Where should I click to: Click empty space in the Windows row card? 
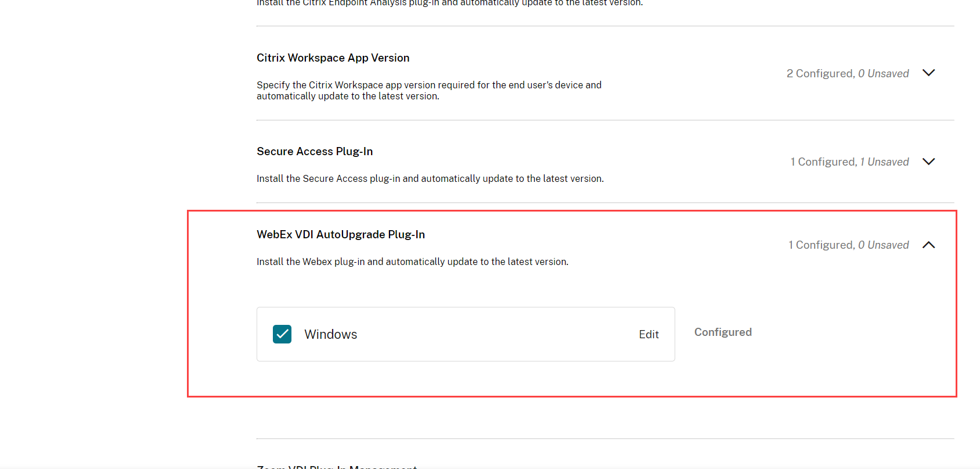click(x=493, y=334)
